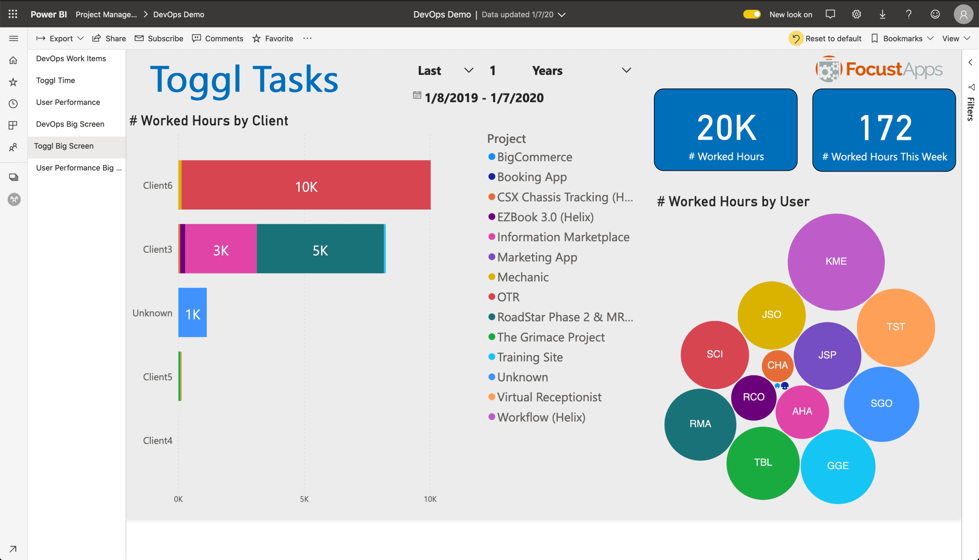Click the KME user bubble chart

tap(836, 261)
